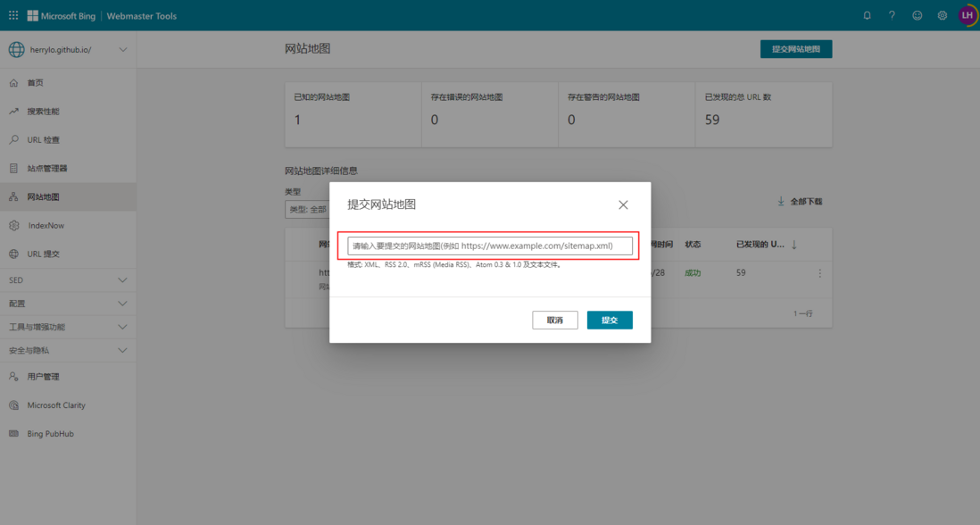Viewport: 980px width, 525px height.
Task: Open URL 检查 in sidebar
Action: click(x=43, y=140)
